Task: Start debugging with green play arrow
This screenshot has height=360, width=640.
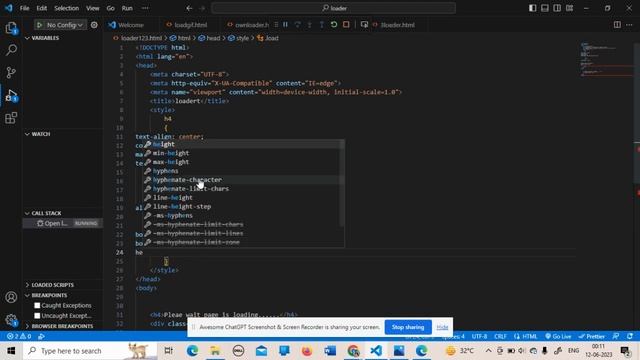Action: 40,25
